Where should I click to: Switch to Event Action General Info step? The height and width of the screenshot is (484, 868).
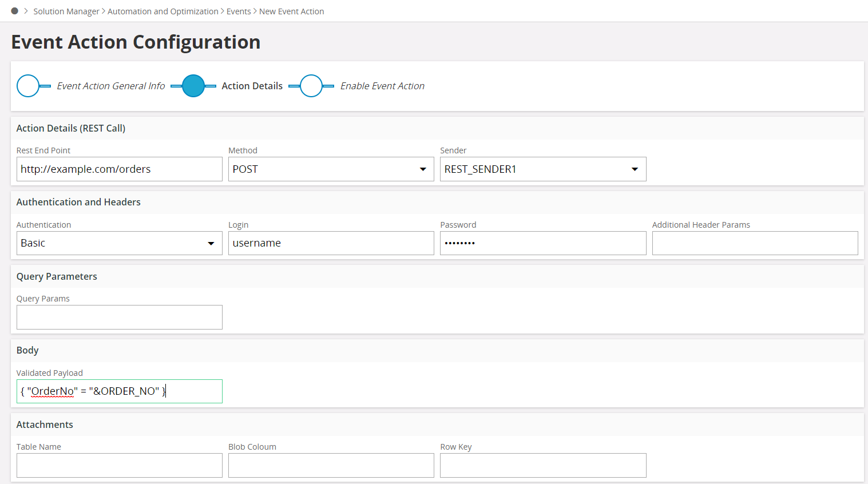(x=111, y=86)
